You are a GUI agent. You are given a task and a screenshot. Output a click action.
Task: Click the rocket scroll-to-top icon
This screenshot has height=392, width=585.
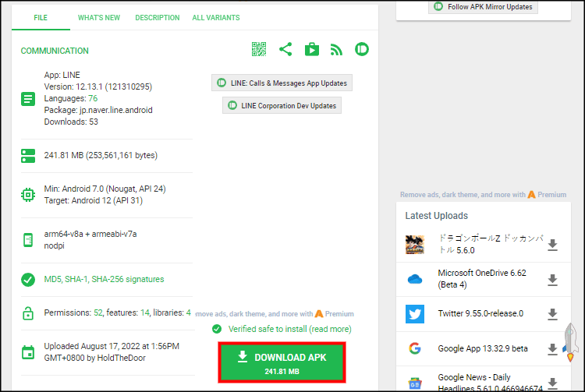click(x=571, y=342)
